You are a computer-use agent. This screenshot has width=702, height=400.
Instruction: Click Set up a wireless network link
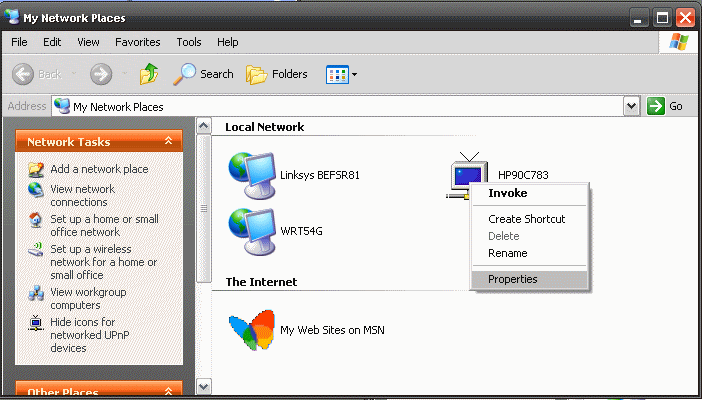[103, 262]
